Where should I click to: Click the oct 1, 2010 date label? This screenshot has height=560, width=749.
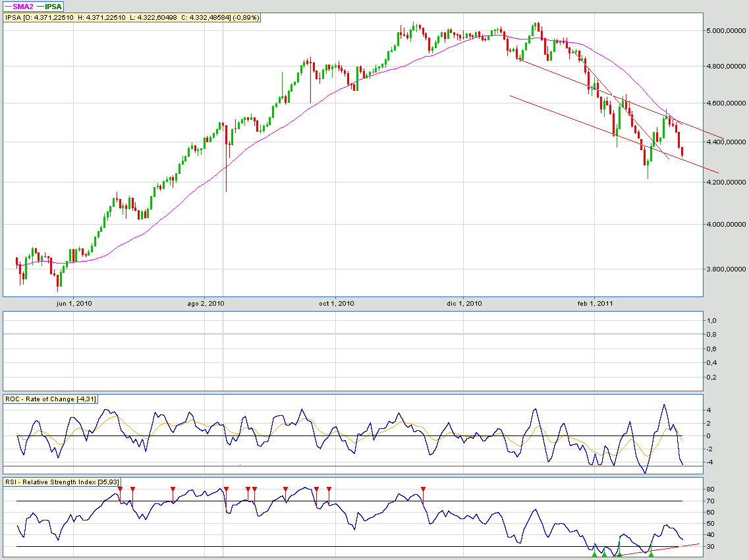coord(336,304)
